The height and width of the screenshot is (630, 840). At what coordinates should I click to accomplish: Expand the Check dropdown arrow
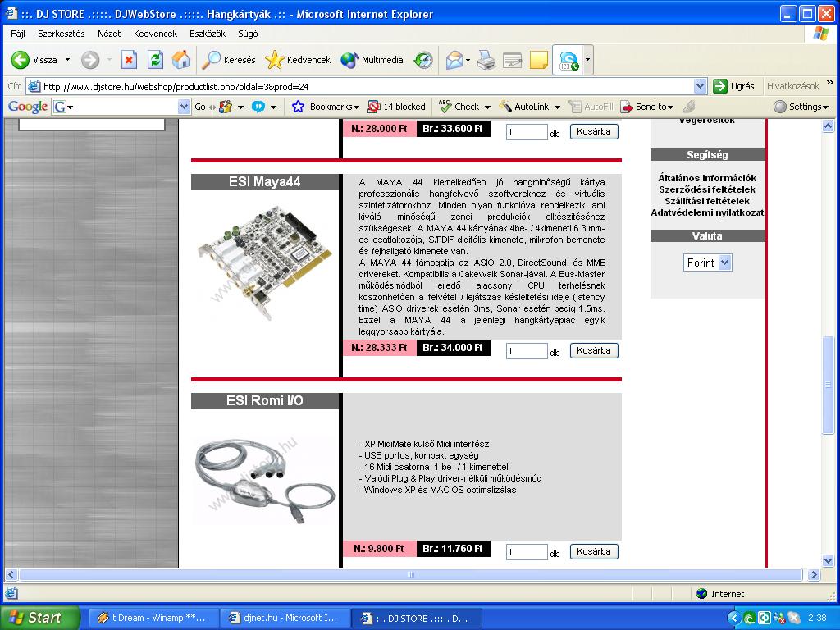pos(487,107)
